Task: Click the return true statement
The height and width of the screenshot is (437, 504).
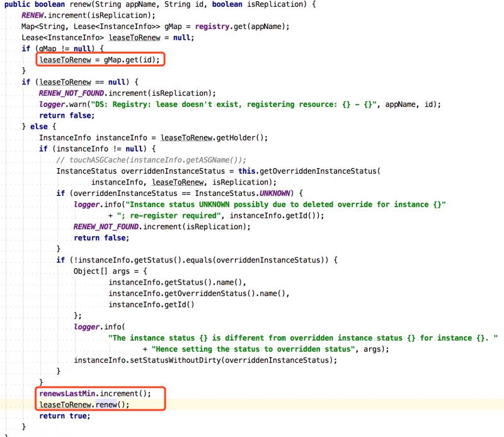Action: (64, 416)
